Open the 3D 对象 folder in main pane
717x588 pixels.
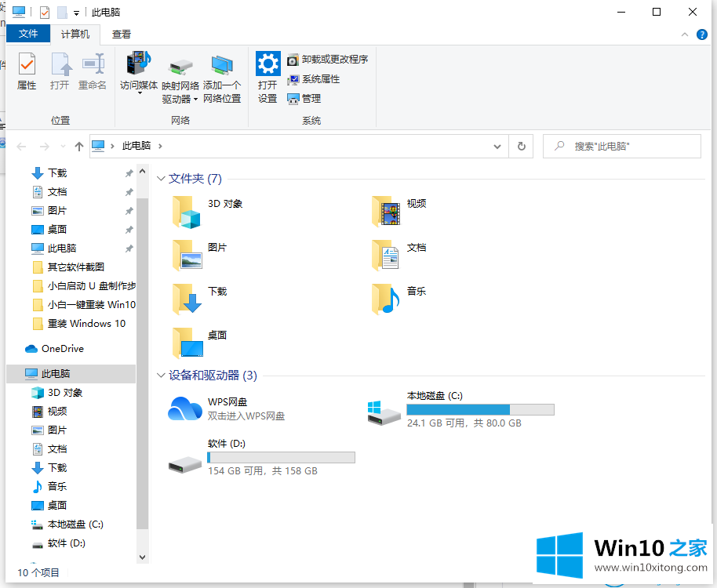coord(187,211)
